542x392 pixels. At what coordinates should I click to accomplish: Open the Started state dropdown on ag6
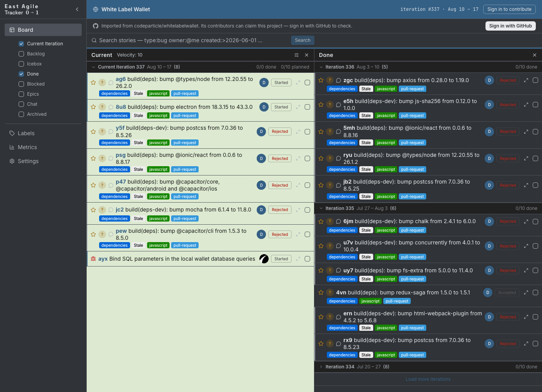281,83
